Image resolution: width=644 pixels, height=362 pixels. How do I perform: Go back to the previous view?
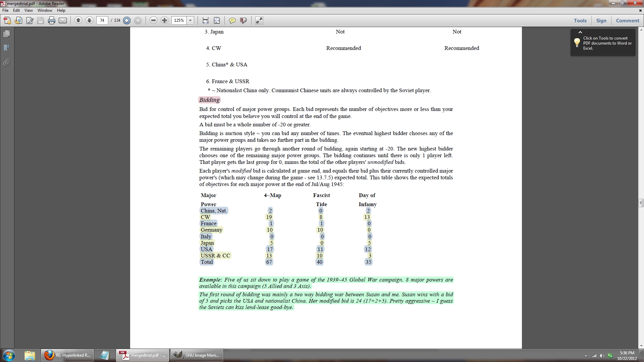pos(127,20)
